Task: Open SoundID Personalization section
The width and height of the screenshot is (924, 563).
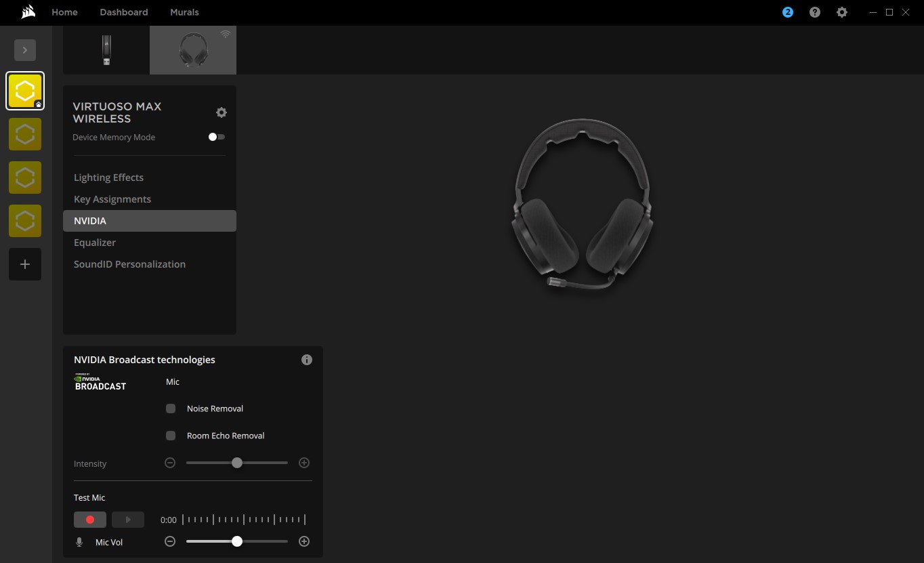Action: (150, 264)
